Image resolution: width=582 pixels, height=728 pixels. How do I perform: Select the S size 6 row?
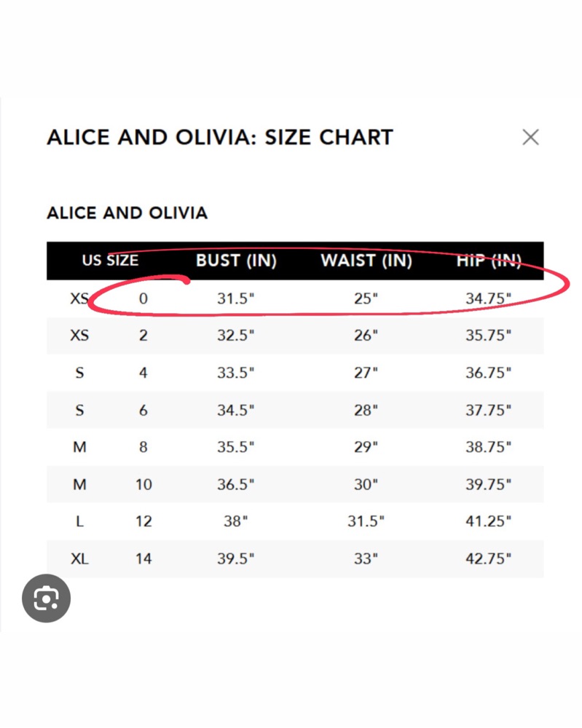(x=295, y=410)
